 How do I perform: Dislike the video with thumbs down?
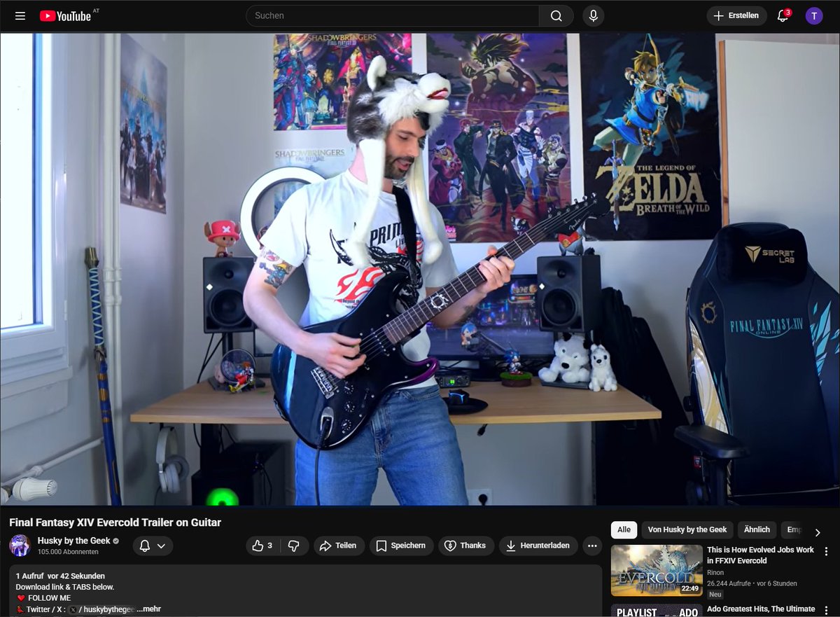[x=294, y=546]
